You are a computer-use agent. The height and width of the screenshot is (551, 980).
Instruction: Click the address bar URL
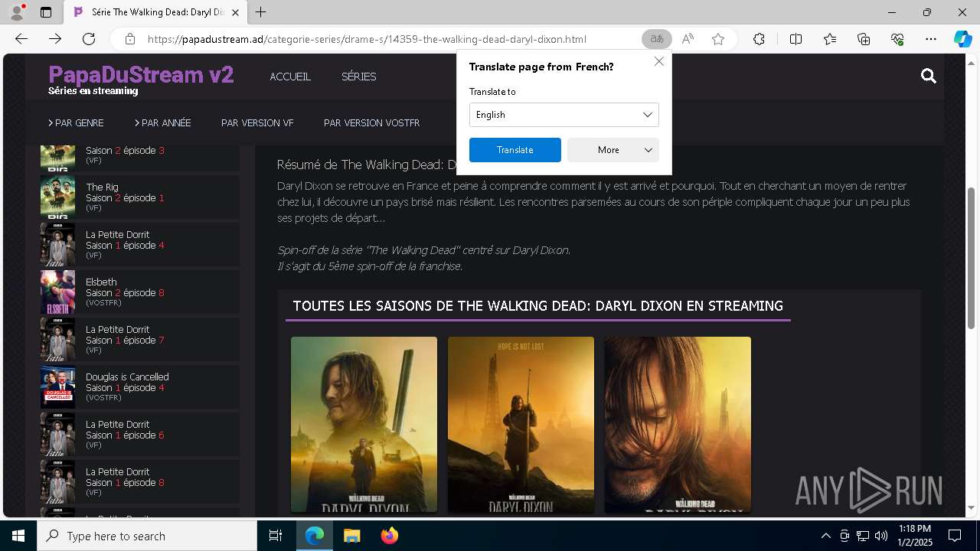(367, 39)
